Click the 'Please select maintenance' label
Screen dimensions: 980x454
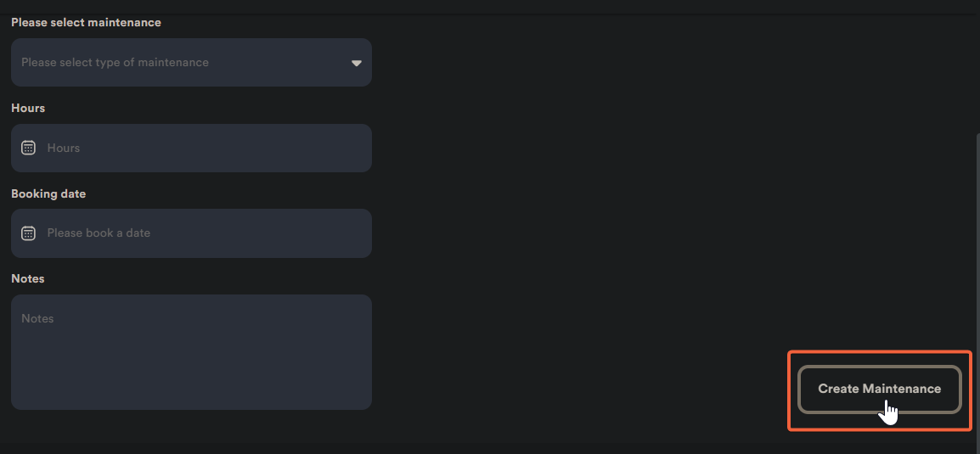coord(86,22)
